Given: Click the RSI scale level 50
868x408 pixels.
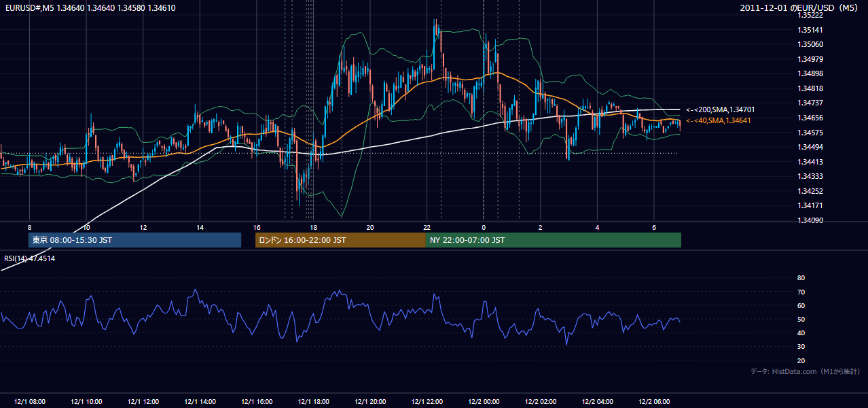Looking at the screenshot, I should click(801, 320).
